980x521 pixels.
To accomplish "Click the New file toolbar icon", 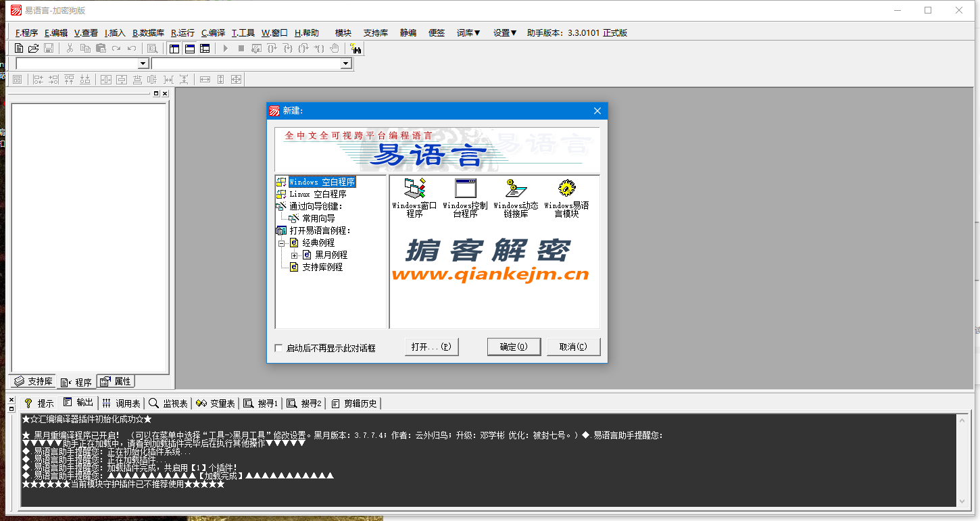I will [x=19, y=49].
